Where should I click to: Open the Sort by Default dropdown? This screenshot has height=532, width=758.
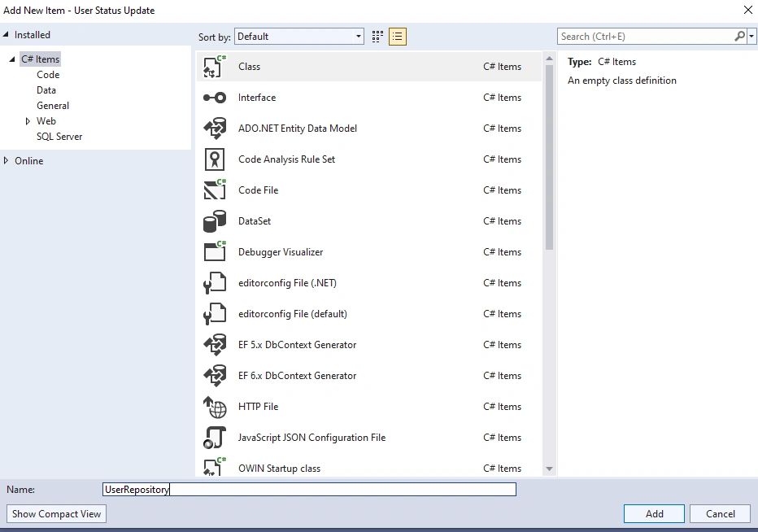(299, 37)
